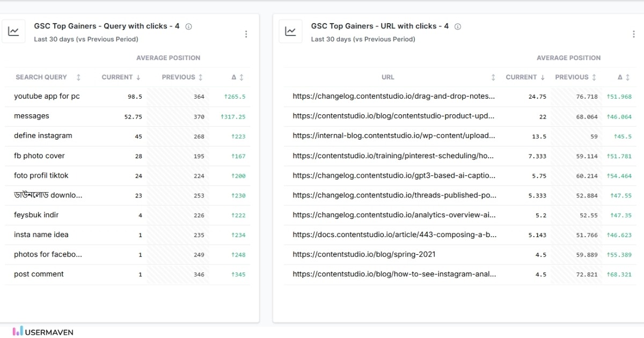Click the info icon beside "URL with clicks - 4"

pos(457,26)
